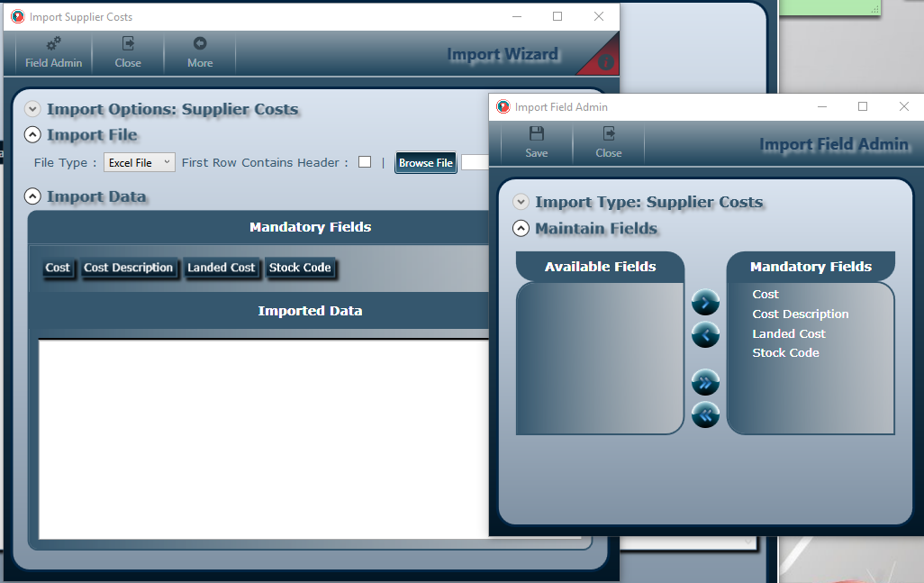Collapse the Maintain Fields section
This screenshot has height=583, width=924.
521,228
